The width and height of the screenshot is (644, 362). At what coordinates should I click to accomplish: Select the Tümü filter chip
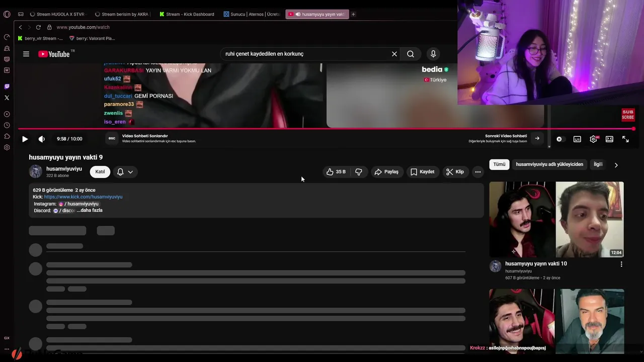[499, 164]
